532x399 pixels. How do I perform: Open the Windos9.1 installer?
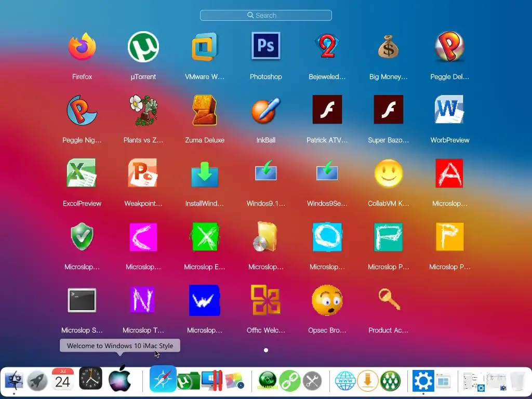pos(265,170)
